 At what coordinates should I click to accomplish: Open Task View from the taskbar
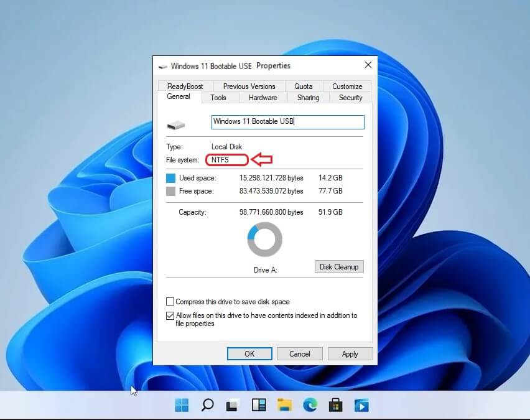point(233,404)
